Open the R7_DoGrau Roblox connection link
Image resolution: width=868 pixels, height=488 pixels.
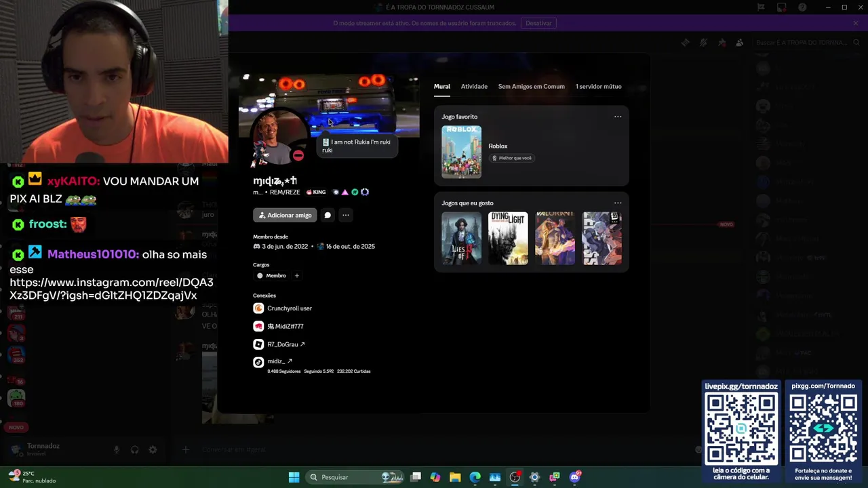(x=286, y=344)
